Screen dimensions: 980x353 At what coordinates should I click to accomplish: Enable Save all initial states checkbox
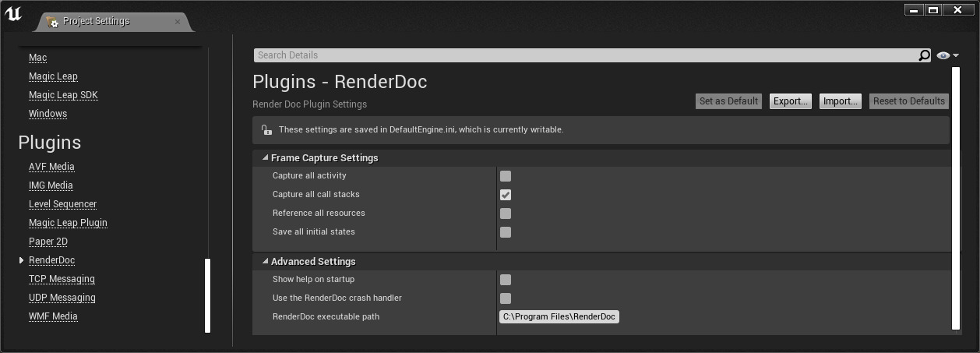[x=506, y=232]
